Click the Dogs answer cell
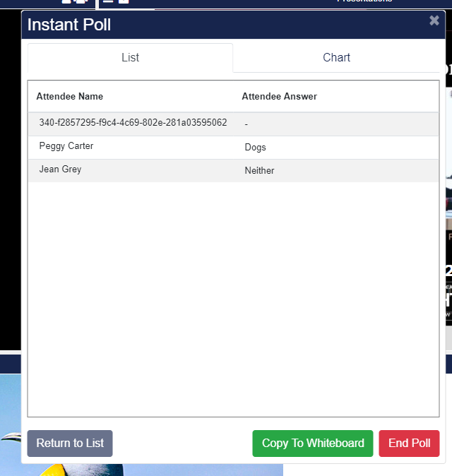This screenshot has width=452, height=476. tap(255, 148)
